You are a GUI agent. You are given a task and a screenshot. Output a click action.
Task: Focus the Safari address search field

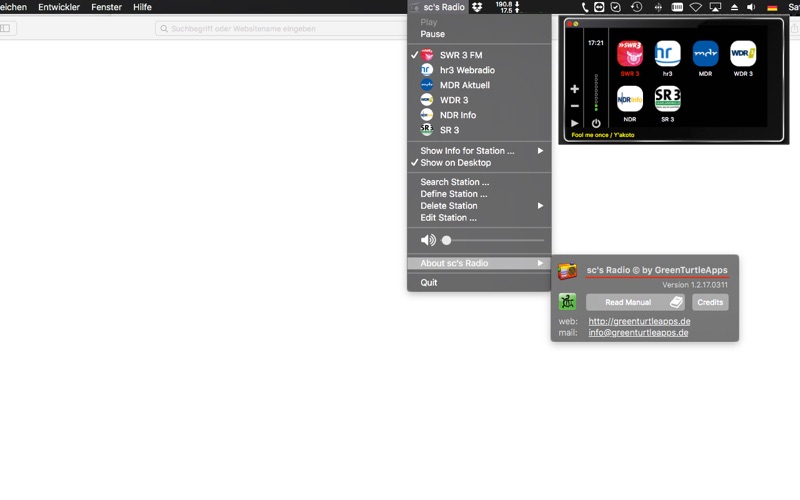pyautogui.click(x=281, y=29)
